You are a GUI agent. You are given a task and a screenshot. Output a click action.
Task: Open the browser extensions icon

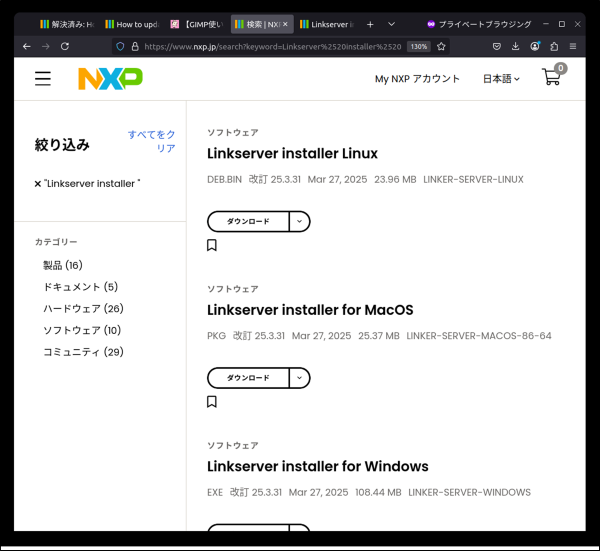pos(554,46)
